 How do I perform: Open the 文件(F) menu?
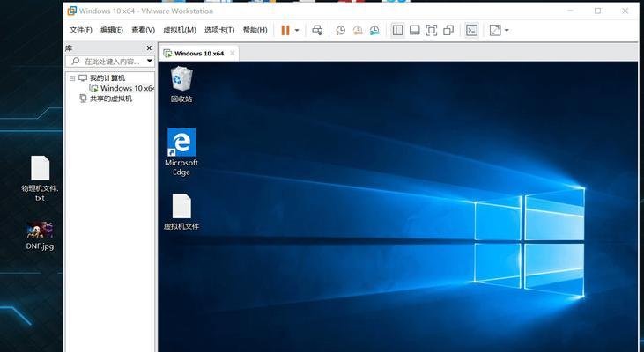(81, 30)
